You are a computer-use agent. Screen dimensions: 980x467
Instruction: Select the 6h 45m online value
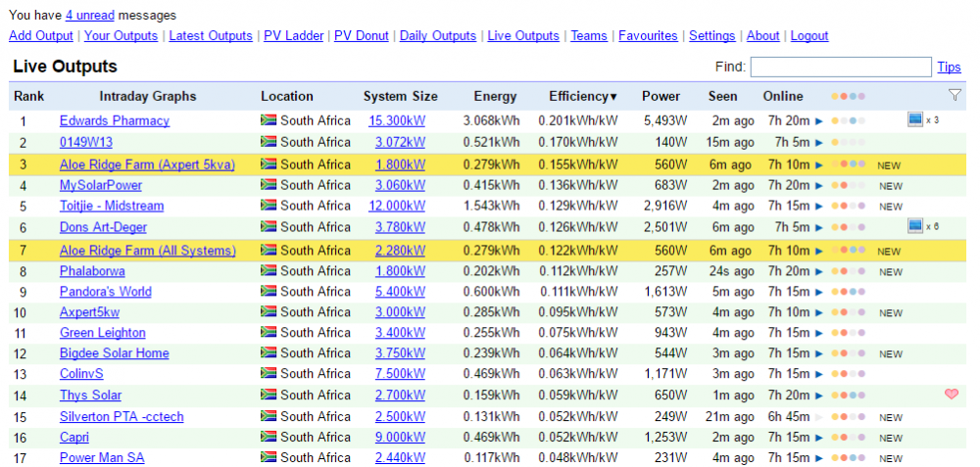[x=788, y=416]
